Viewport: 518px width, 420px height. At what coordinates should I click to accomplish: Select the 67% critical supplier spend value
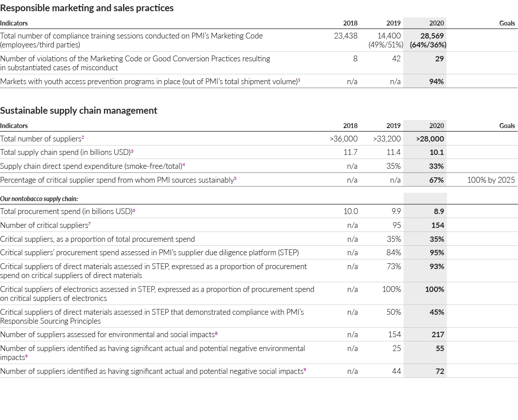436,180
